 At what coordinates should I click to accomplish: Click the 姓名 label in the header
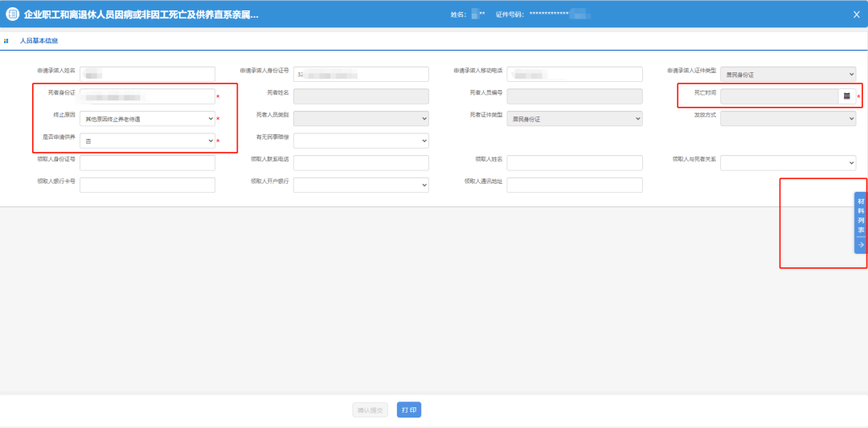pyautogui.click(x=459, y=15)
